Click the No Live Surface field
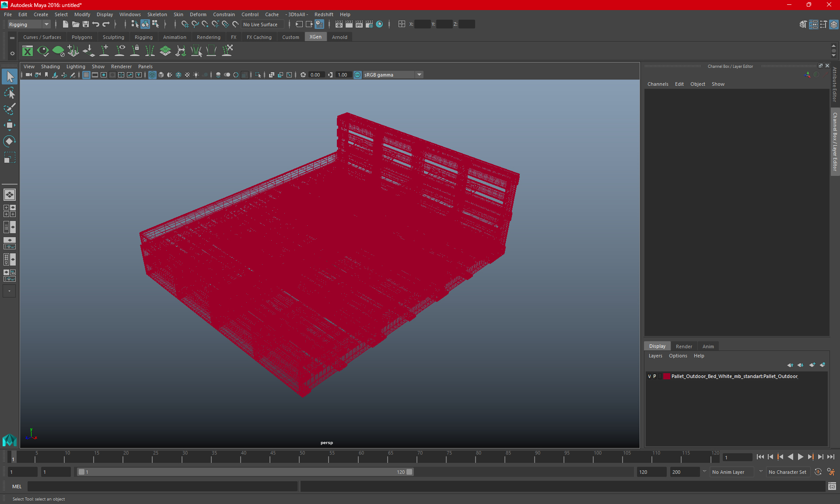Viewport: 840px width, 504px height. coord(263,24)
